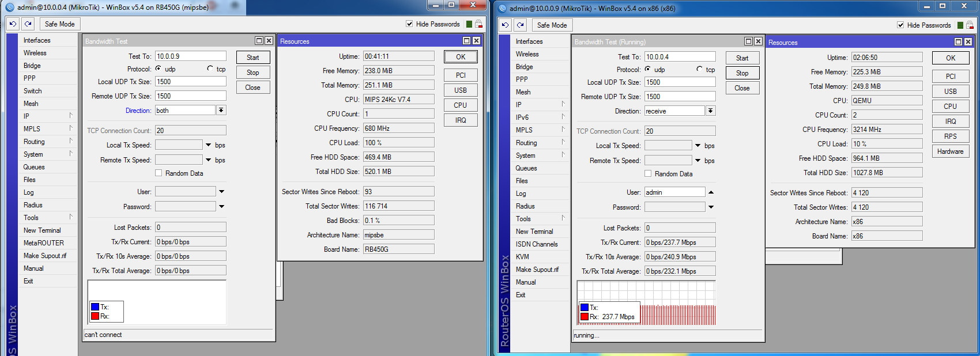The image size is (980, 356).
Task: Click PCI button in left Resources
Action: (x=461, y=75)
